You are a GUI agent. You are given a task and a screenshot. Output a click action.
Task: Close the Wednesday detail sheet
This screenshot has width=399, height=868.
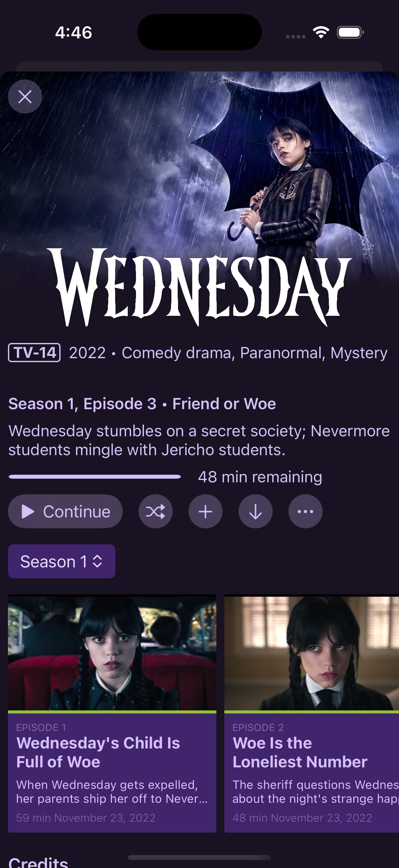coord(25,97)
